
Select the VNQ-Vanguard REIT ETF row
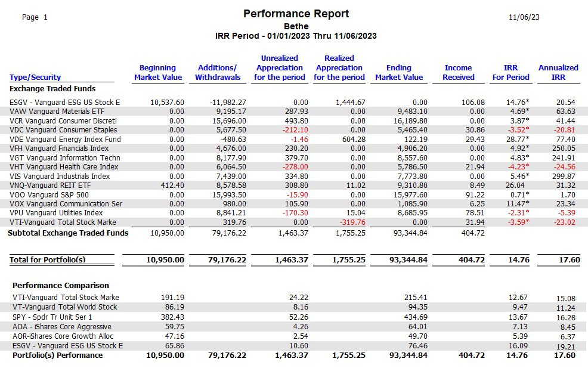coord(294,185)
